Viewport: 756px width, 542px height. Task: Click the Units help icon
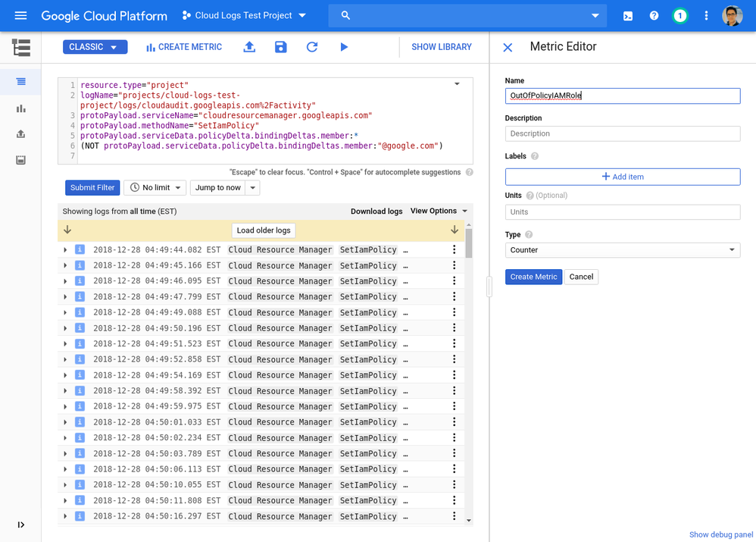[530, 196]
